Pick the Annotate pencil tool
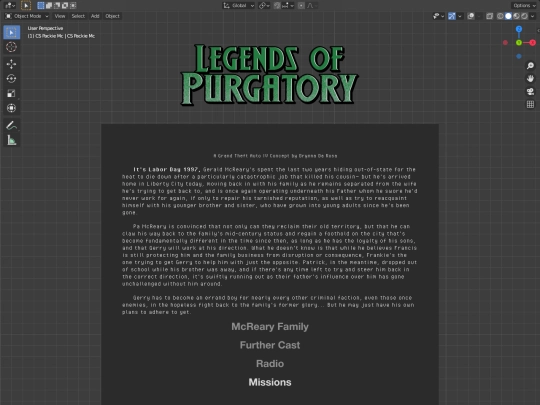 [11, 125]
